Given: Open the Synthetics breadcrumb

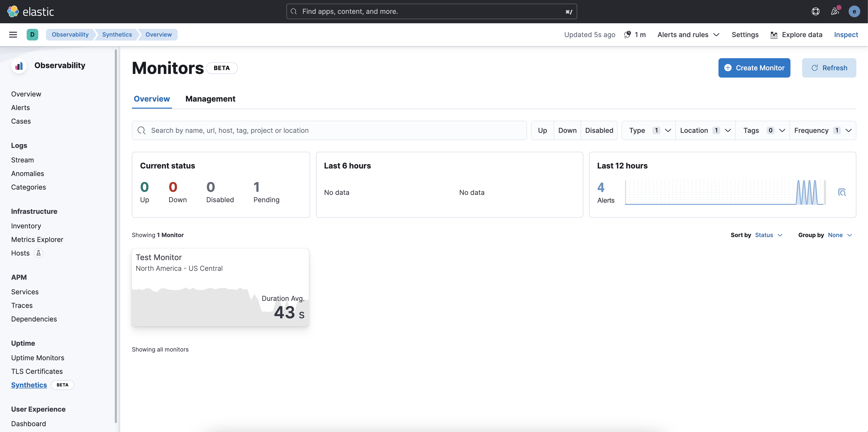Looking at the screenshot, I should [x=117, y=35].
